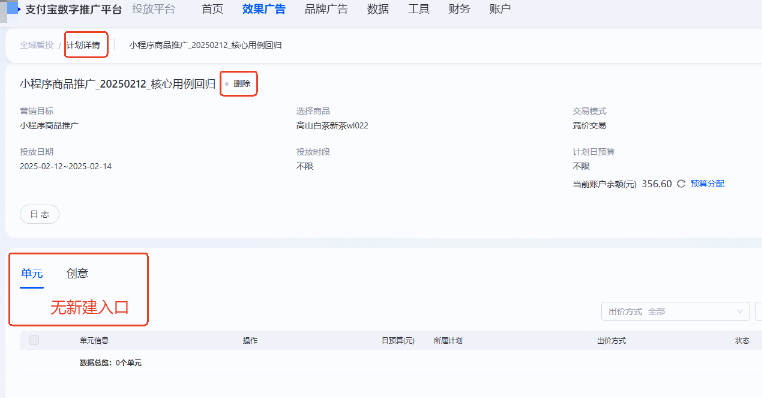The height and width of the screenshot is (398, 762).
Task: Go to the 数据 navigation item
Action: [378, 9]
